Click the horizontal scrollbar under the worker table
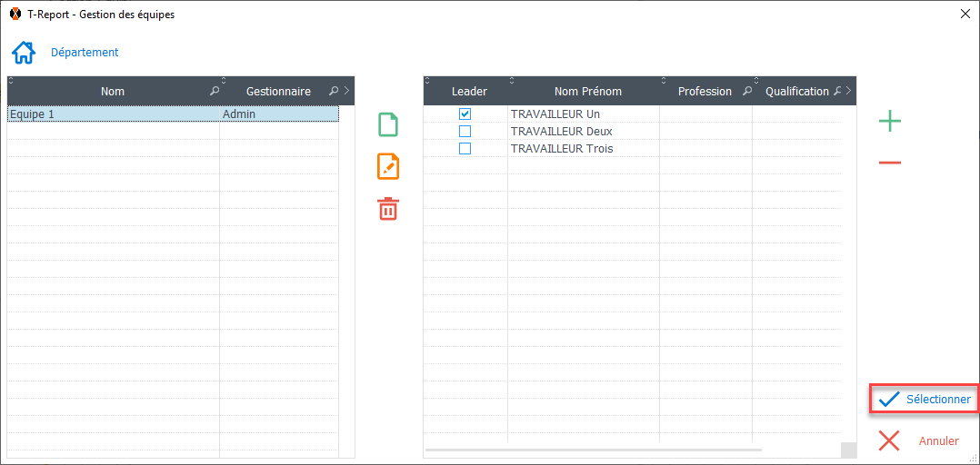 (593, 450)
